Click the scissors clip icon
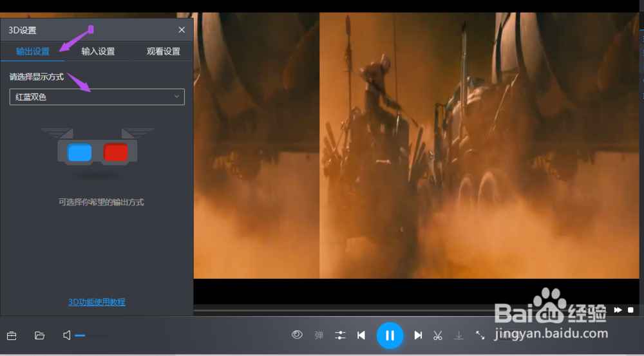 tap(438, 335)
